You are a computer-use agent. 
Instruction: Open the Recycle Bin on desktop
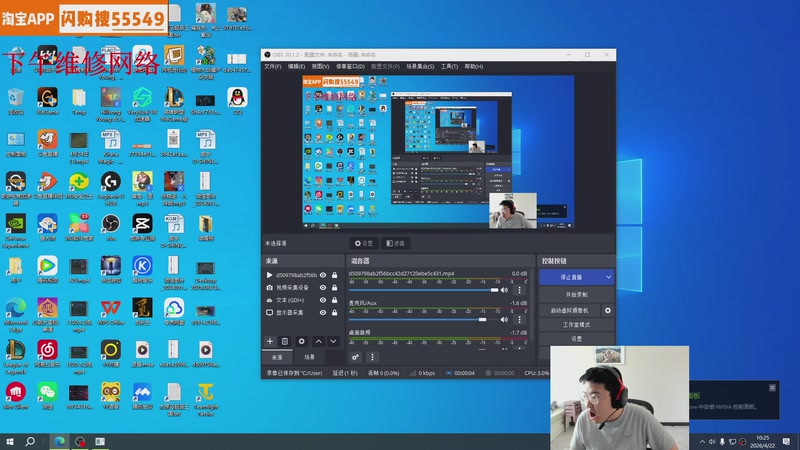(16, 101)
